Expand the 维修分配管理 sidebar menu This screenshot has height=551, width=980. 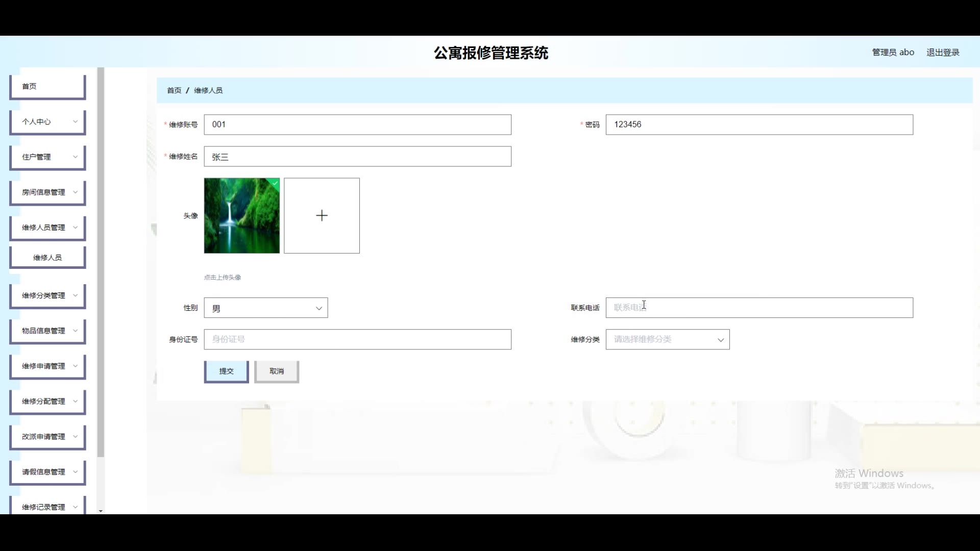click(x=47, y=401)
